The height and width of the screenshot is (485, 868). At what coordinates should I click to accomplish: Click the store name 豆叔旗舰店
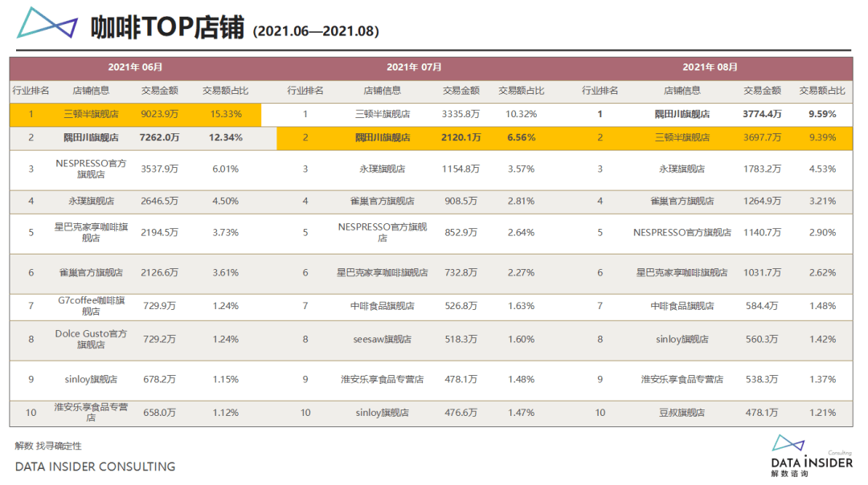point(682,413)
